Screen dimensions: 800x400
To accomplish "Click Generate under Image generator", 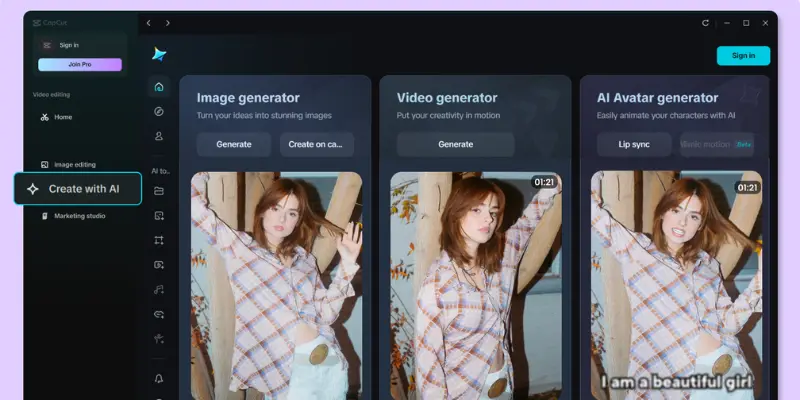I will tap(234, 144).
